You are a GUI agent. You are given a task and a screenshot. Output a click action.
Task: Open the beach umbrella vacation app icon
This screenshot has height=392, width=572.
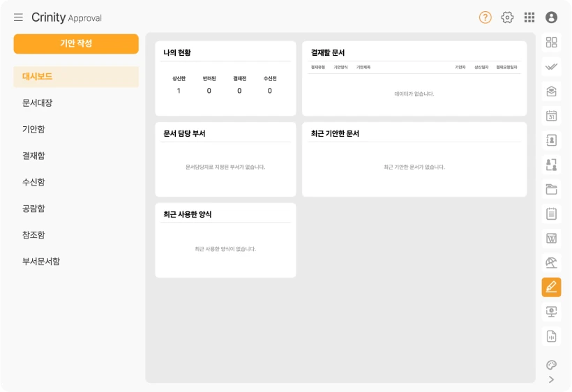[x=551, y=262]
